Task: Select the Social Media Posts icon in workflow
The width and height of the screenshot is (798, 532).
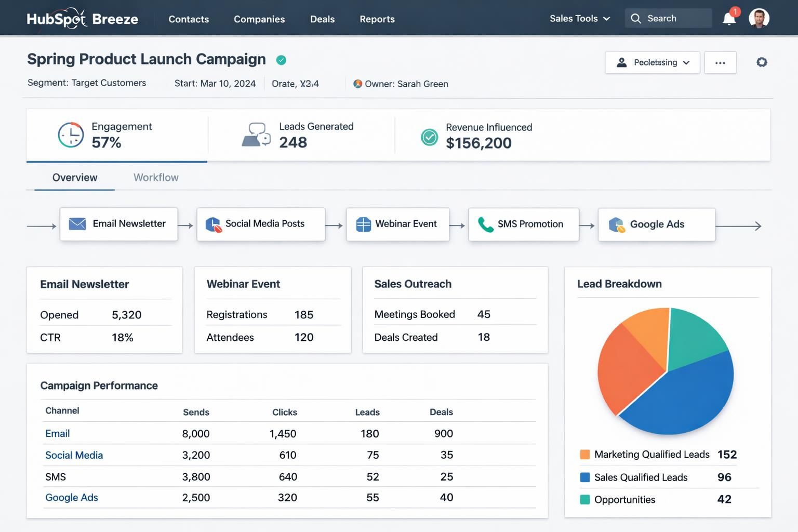Action: (213, 224)
